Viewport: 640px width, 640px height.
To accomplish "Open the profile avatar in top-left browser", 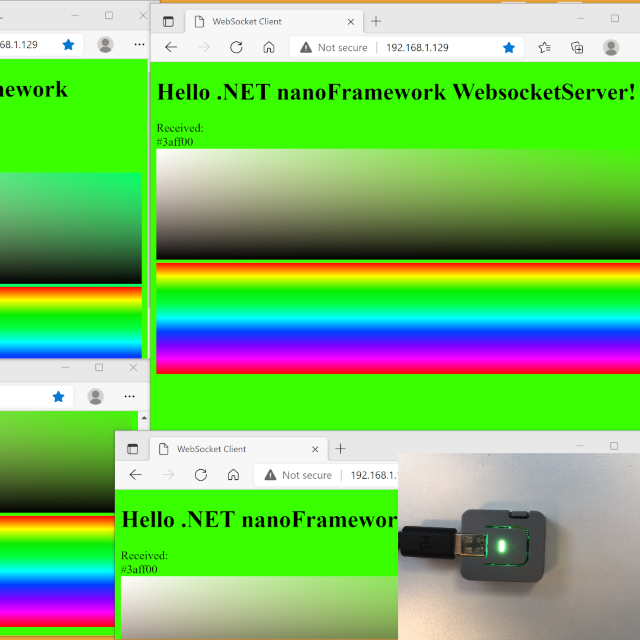I will click(x=105, y=44).
